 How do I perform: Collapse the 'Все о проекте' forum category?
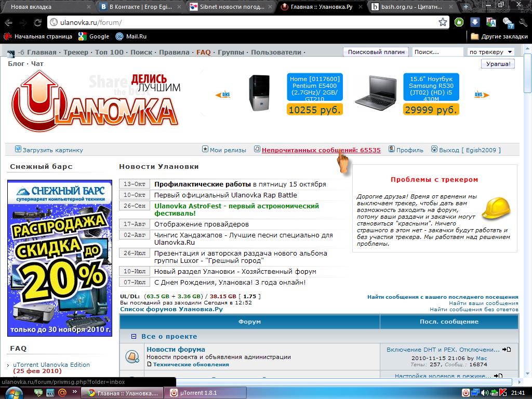click(134, 336)
